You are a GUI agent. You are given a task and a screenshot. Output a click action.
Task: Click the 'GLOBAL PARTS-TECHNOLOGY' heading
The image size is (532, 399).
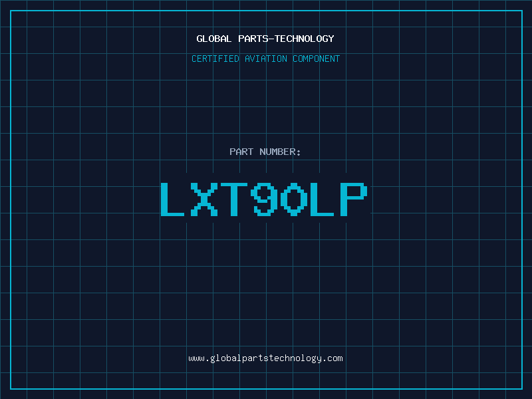coord(265,39)
